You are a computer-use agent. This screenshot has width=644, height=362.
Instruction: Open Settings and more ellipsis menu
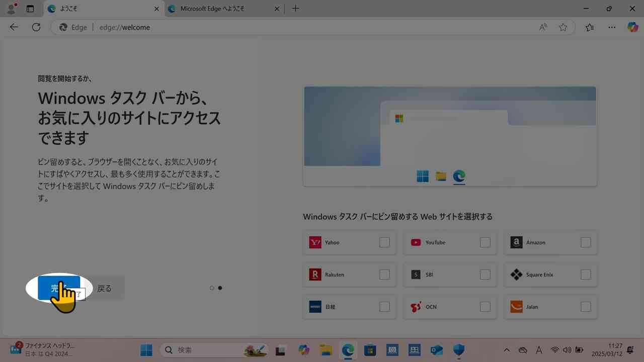coord(612,27)
